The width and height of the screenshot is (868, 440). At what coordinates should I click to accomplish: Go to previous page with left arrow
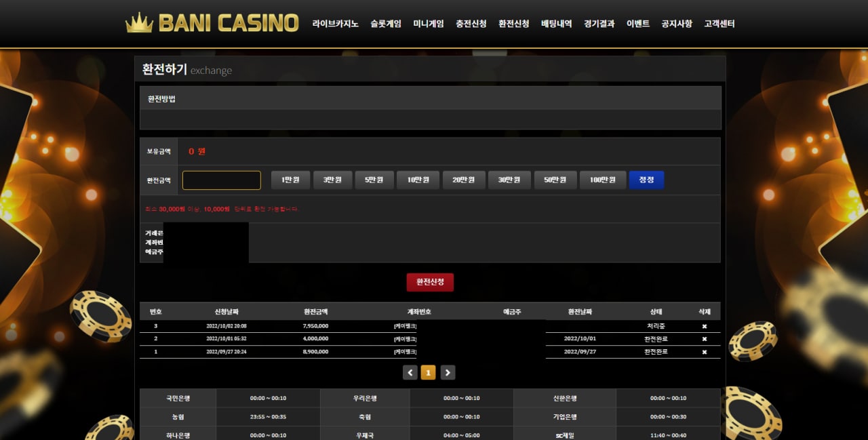(410, 372)
